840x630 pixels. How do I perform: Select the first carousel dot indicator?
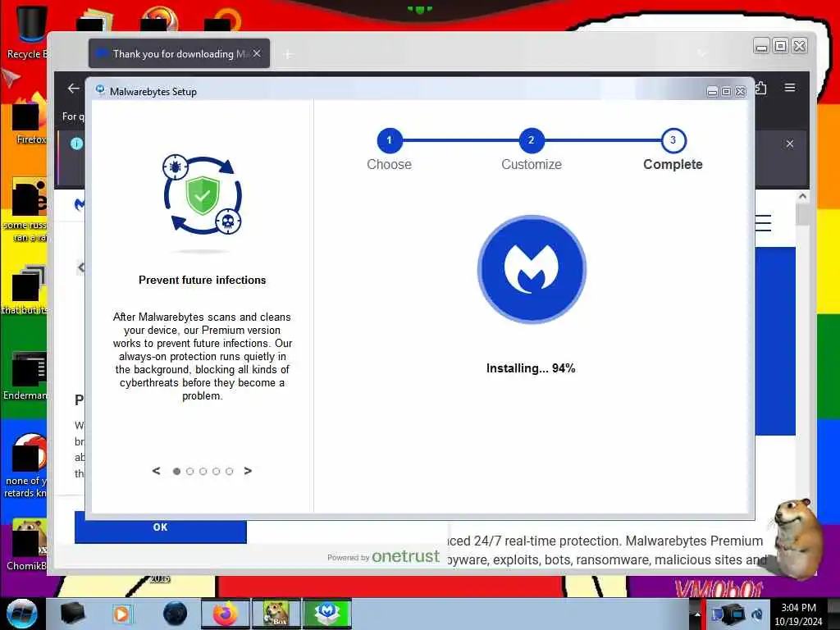pyautogui.click(x=177, y=472)
